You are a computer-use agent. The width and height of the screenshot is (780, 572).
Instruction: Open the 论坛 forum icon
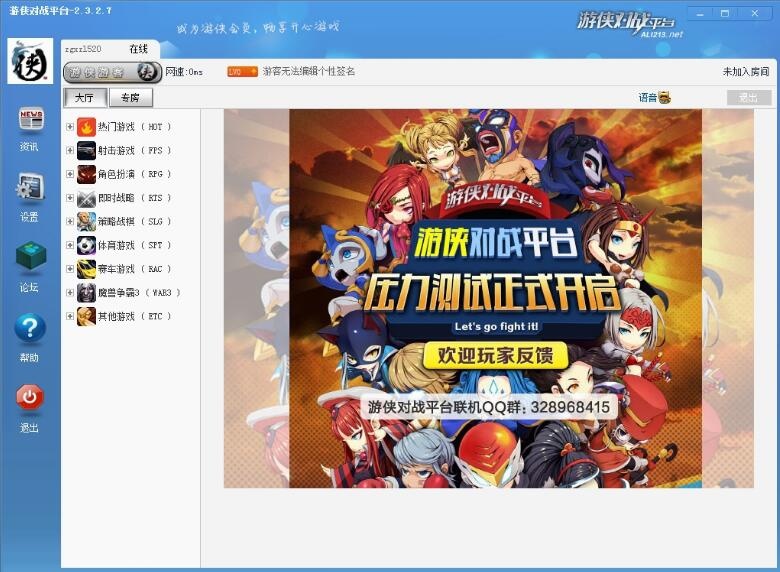tap(30, 258)
